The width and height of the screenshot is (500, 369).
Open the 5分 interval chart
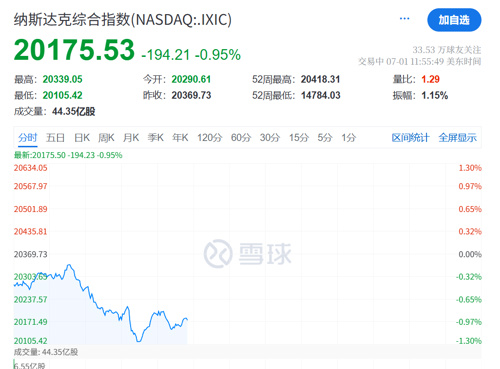click(x=325, y=137)
